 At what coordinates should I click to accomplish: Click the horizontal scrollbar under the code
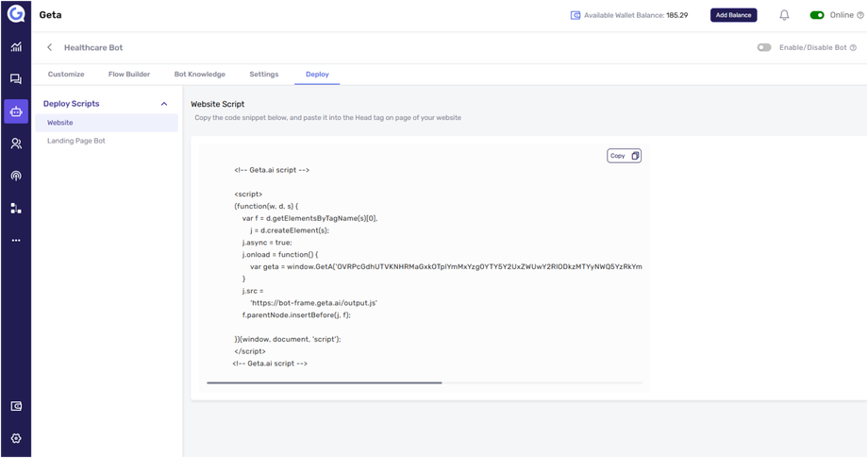[x=325, y=382]
